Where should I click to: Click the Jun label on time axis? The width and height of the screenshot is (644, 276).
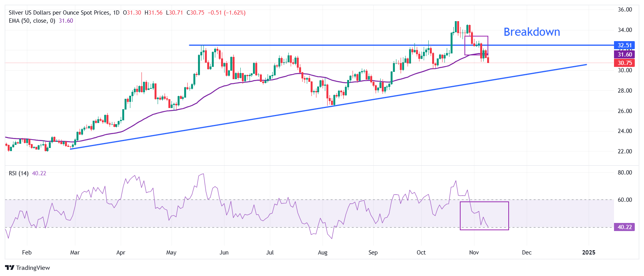coord(224,253)
